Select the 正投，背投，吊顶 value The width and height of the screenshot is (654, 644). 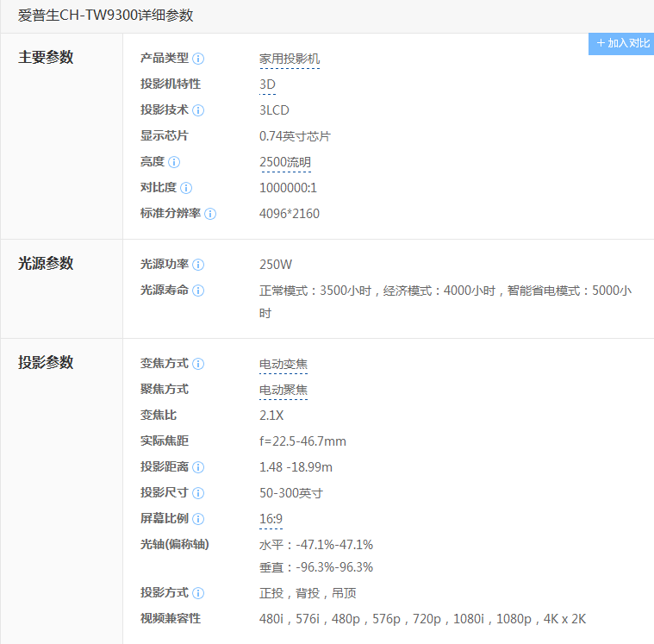pos(308,593)
